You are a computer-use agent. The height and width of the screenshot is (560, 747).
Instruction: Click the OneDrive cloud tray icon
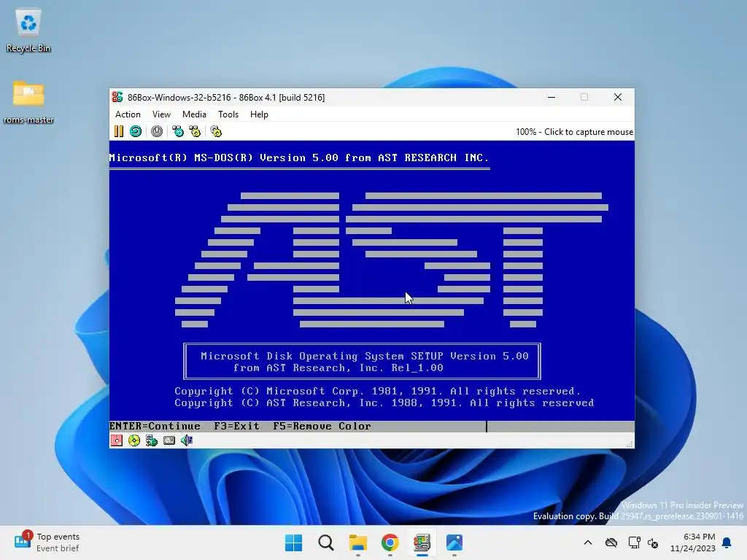611,542
